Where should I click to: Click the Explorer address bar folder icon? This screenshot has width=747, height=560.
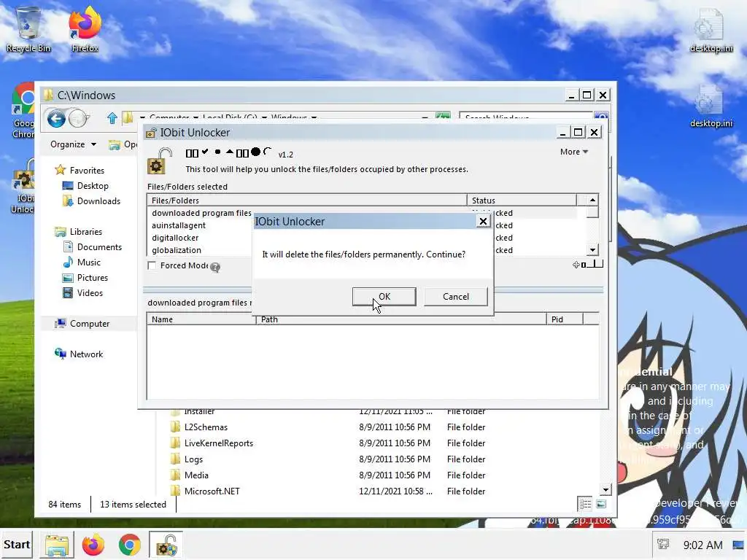tap(127, 117)
